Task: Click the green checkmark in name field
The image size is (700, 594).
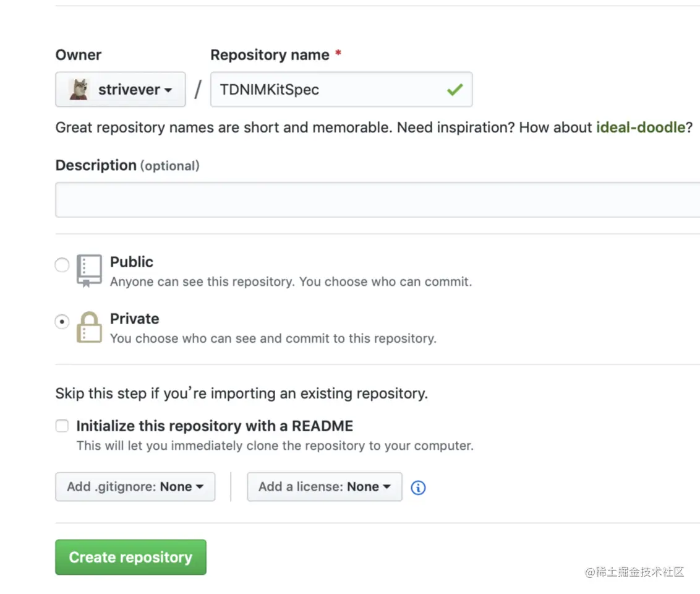Action: click(455, 90)
